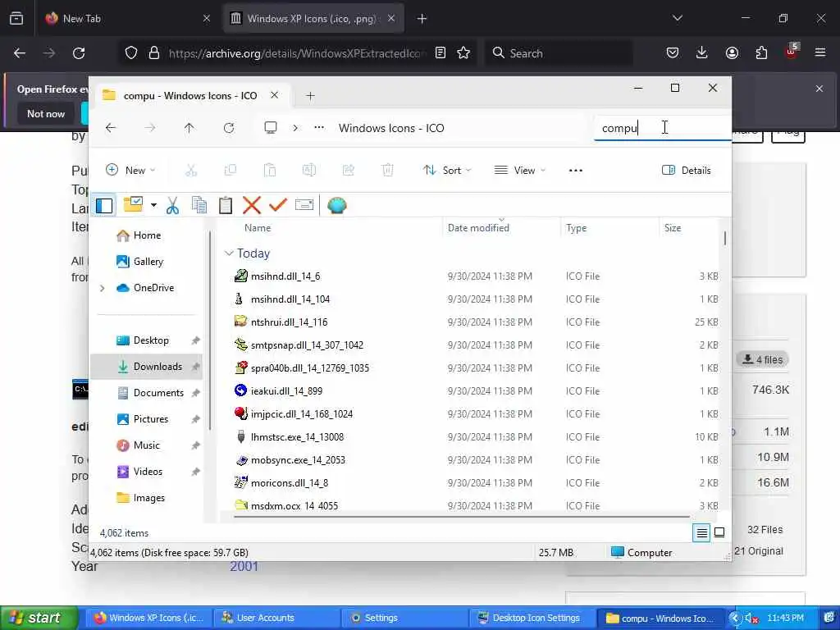Screen dimensions: 840x630
Task: Open Firefox downloads arrow icon
Action: click(702, 52)
